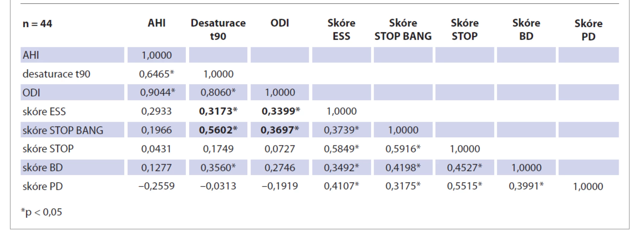Select the cell with value 0,1966
This screenshot has width=644, height=241.
click(x=156, y=130)
